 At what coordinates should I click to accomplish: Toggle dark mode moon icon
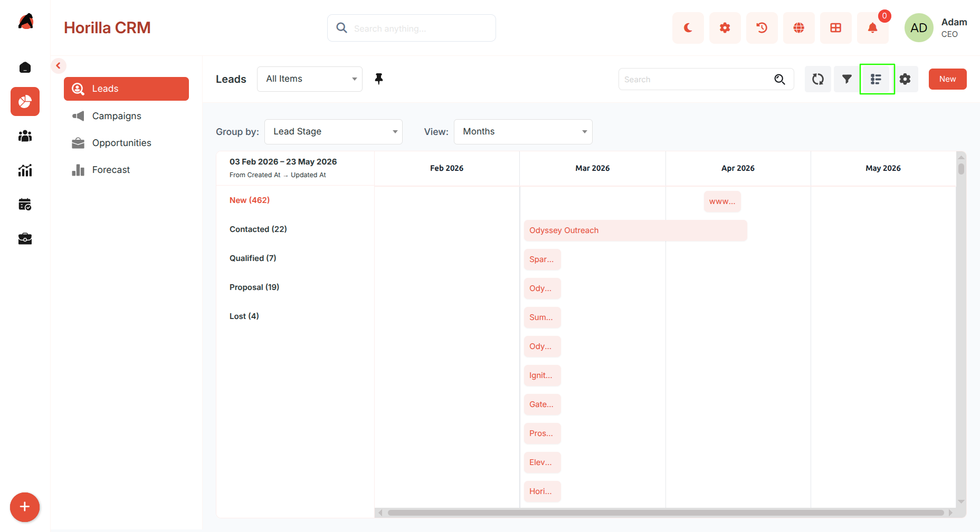pos(688,28)
